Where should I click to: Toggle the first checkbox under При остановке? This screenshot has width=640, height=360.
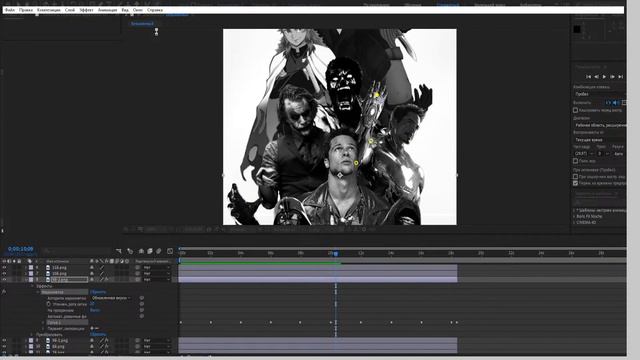(x=576, y=177)
